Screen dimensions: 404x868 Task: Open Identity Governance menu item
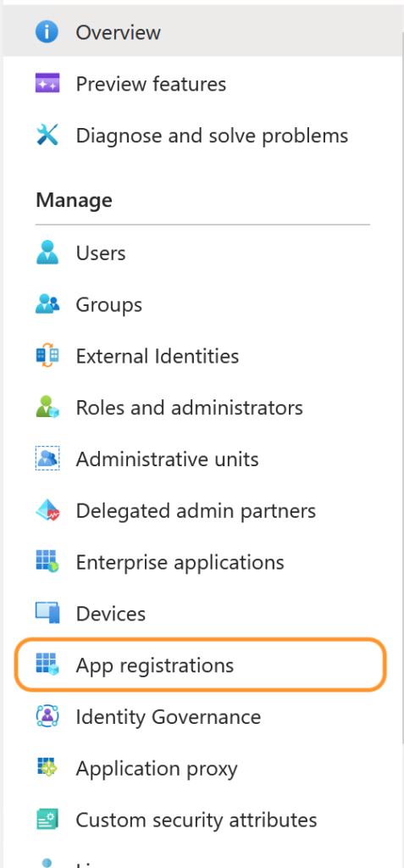pos(200,716)
